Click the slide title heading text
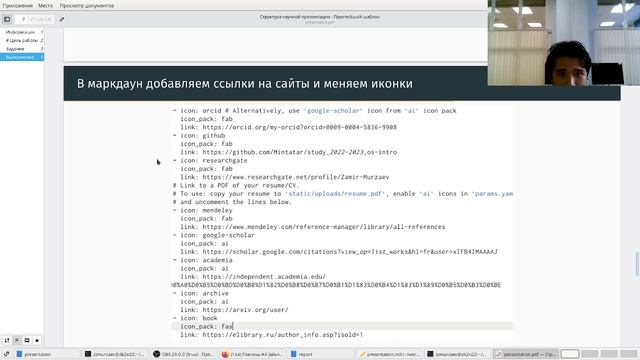640x360 pixels. pos(244,84)
